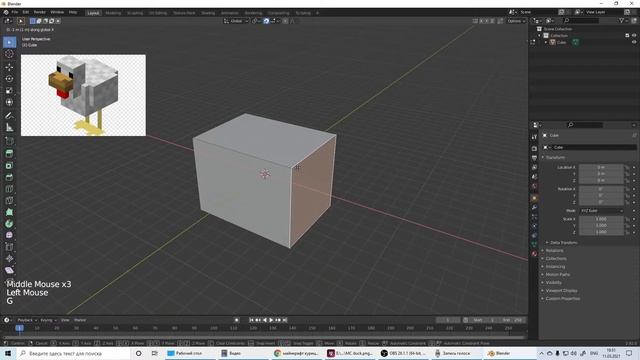Toggle Collection exclude from view layer checkbox
This screenshot has height=360, width=640.
[x=627, y=36]
